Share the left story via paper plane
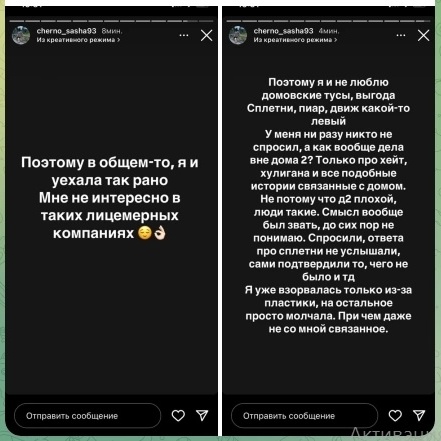The width and height of the screenshot is (441, 441). (x=202, y=415)
